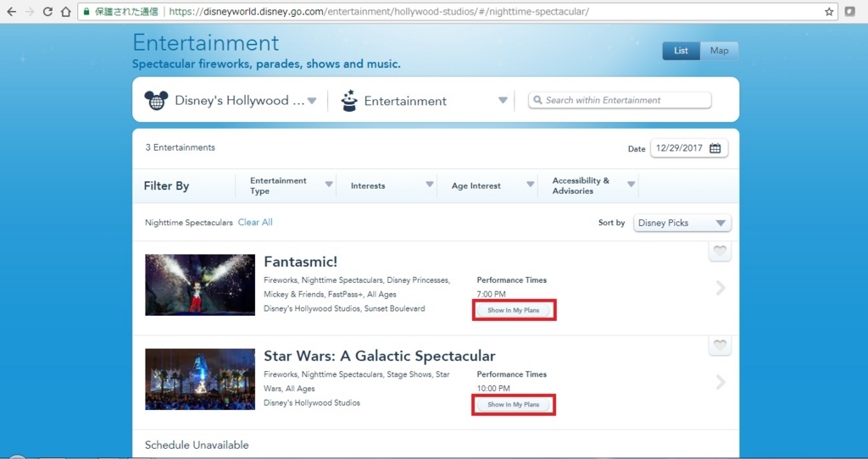The width and height of the screenshot is (868, 459).
Task: Click the browser forward arrow
Action: [x=30, y=12]
